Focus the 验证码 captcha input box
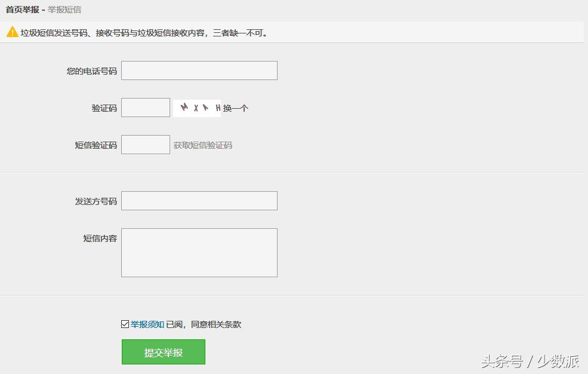This screenshot has height=374, width=588. [145, 108]
